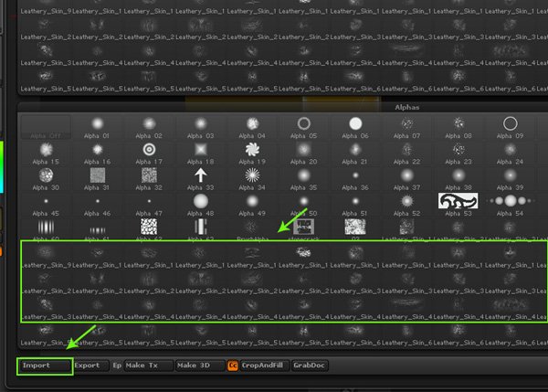The image size is (548, 392).
Task: Select Alpha 36 small dot
Action: [355, 180]
